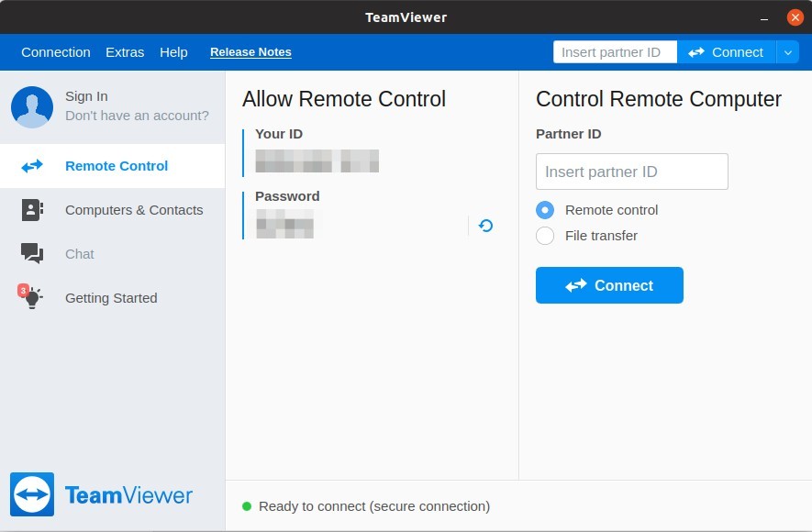This screenshot has width=812, height=532.
Task: Open the Extras menu
Action: pos(125,52)
